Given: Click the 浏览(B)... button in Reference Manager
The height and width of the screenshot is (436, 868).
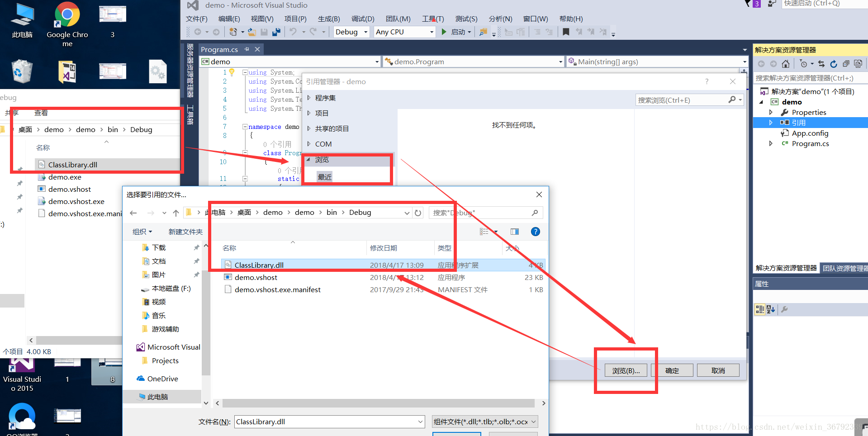Looking at the screenshot, I should pyautogui.click(x=626, y=370).
